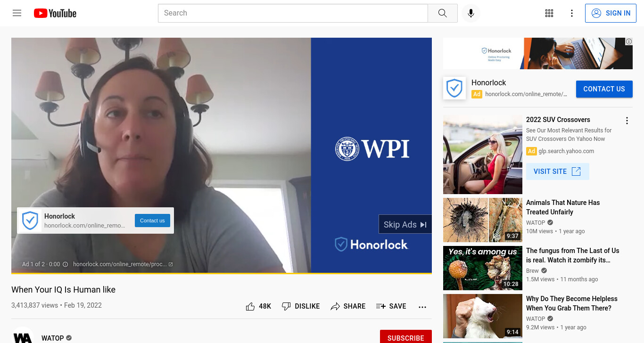Image resolution: width=644 pixels, height=343 pixels.
Task: Click Honorlock shield logo in sidebar
Action: (x=454, y=88)
